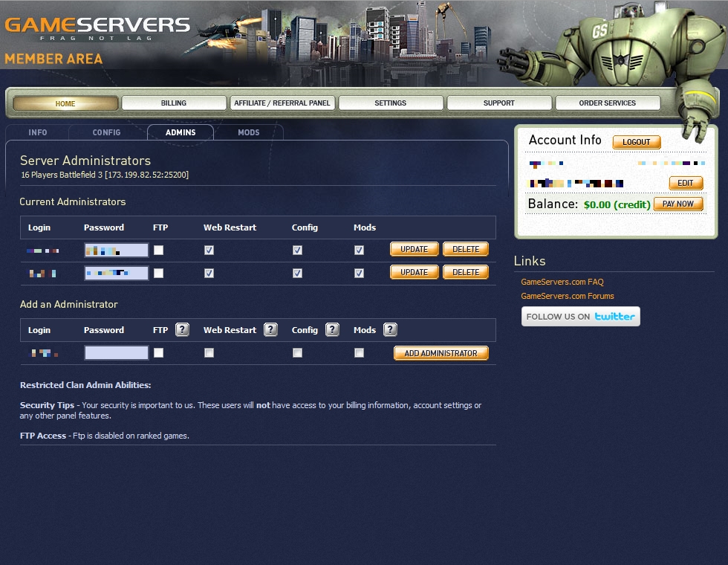
Task: Toggle Web Restart checkbox for second administrator
Action: coord(209,274)
